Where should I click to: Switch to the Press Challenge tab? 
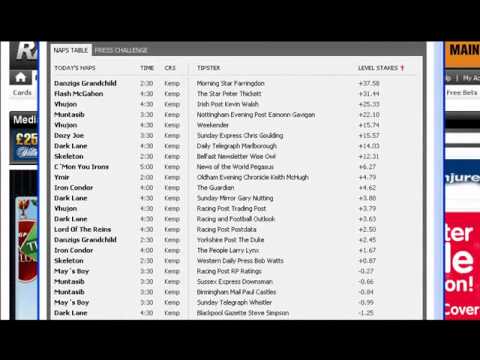coord(121,50)
